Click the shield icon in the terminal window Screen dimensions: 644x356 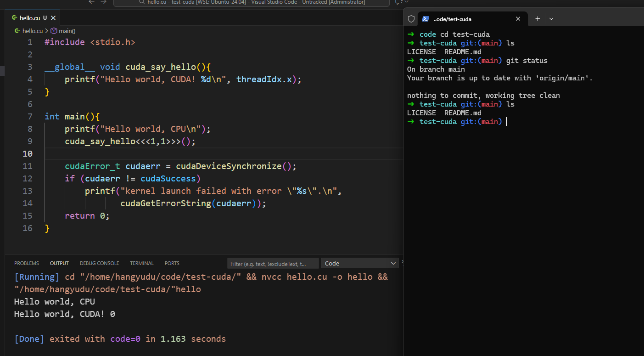[x=411, y=19]
